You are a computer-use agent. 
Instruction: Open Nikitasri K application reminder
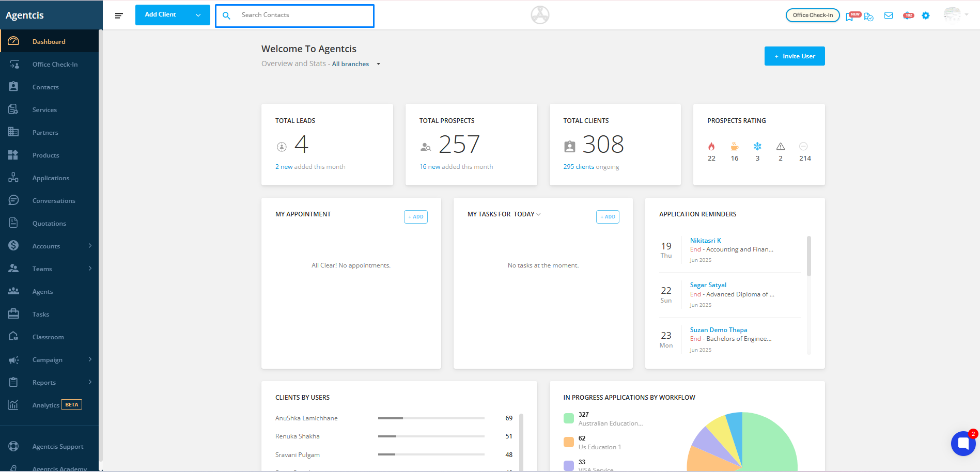click(x=706, y=241)
